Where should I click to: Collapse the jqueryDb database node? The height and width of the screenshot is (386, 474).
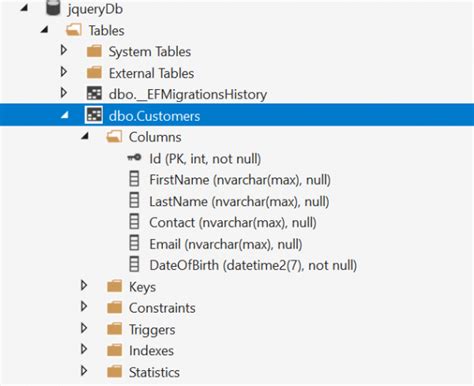(24, 8)
